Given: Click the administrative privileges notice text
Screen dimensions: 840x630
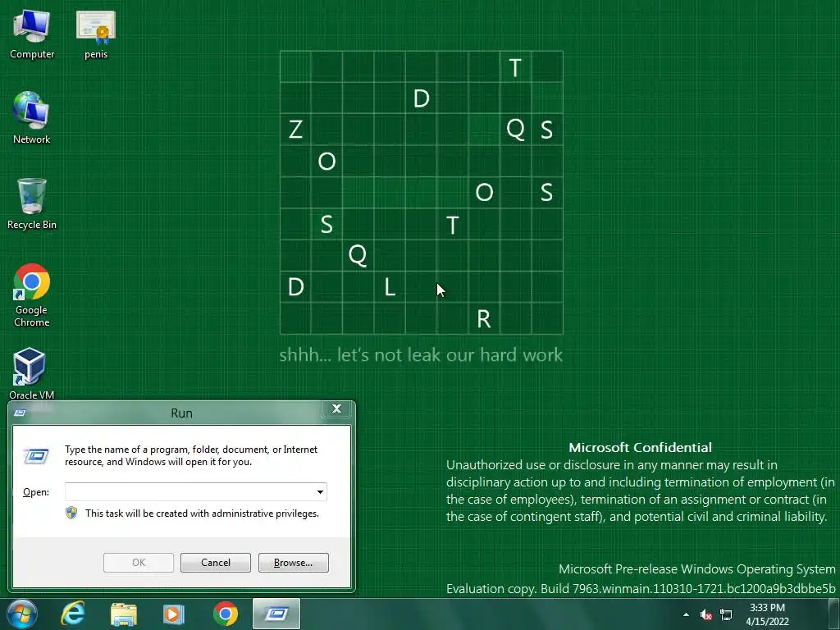Looking at the screenshot, I should tap(202, 514).
